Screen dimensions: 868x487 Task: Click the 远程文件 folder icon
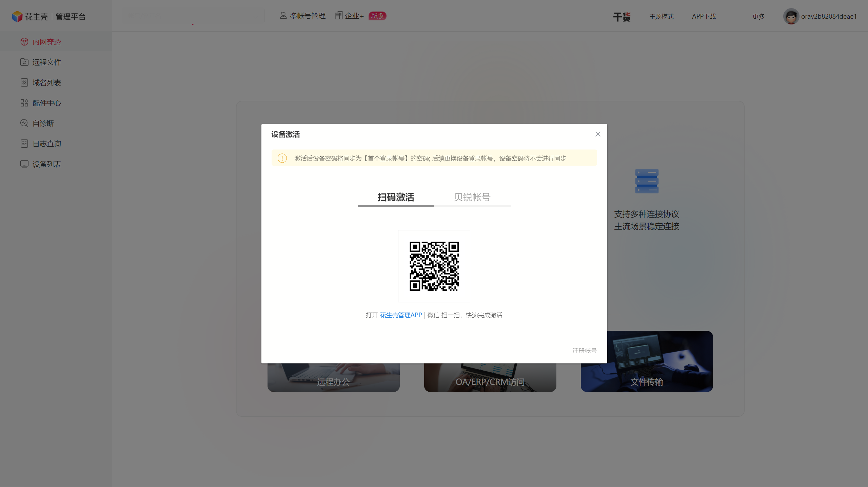[24, 62]
